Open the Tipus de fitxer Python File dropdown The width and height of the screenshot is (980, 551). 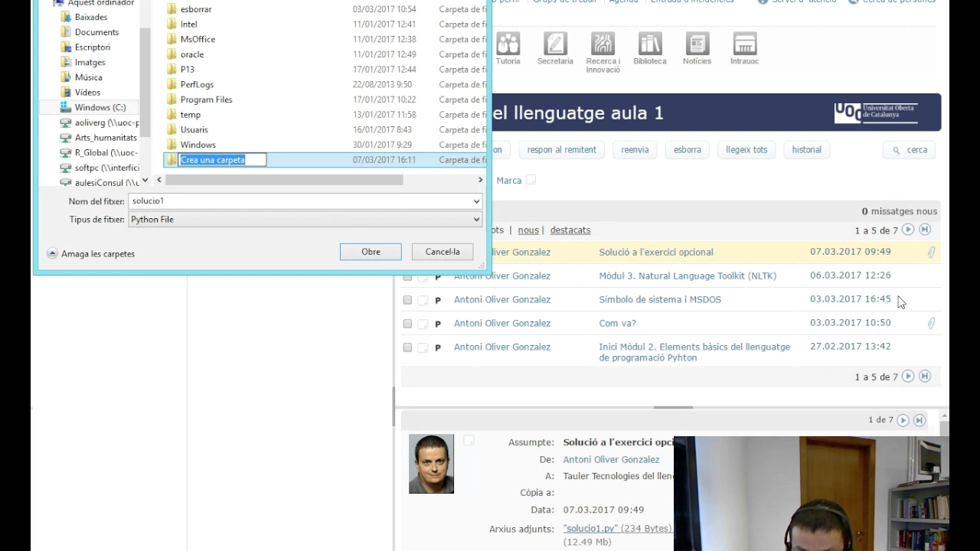point(305,219)
